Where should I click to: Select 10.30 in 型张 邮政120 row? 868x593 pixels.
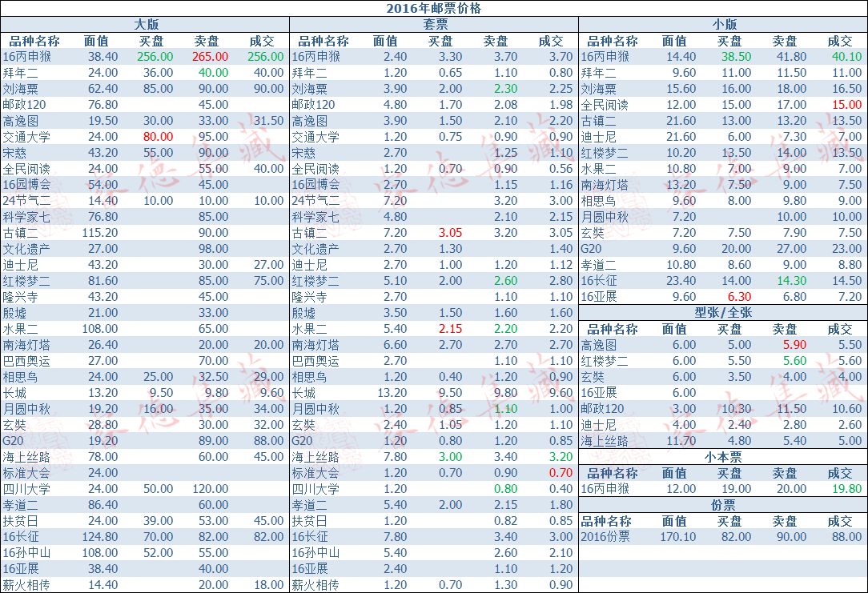(736, 409)
